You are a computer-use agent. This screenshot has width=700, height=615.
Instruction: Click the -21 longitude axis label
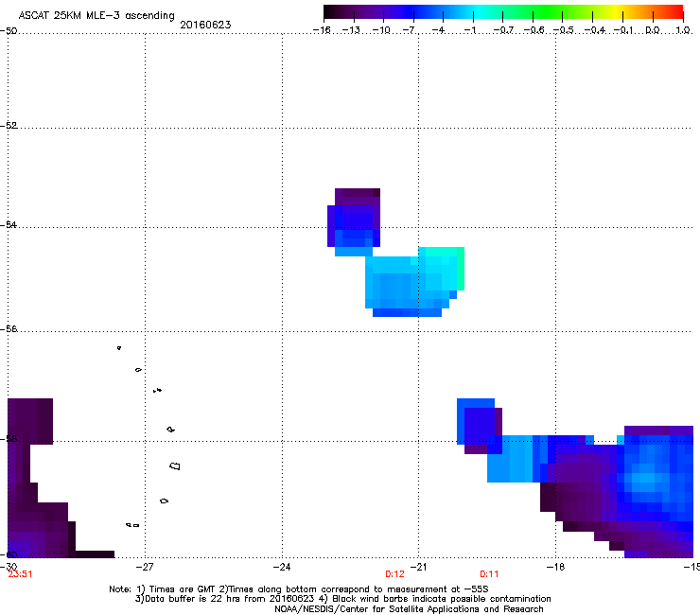coord(418,567)
